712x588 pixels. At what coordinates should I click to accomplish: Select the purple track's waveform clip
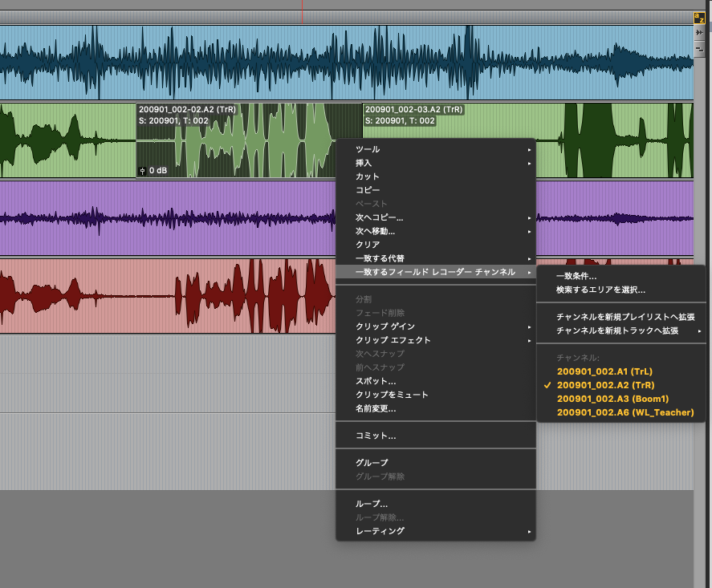click(168, 218)
